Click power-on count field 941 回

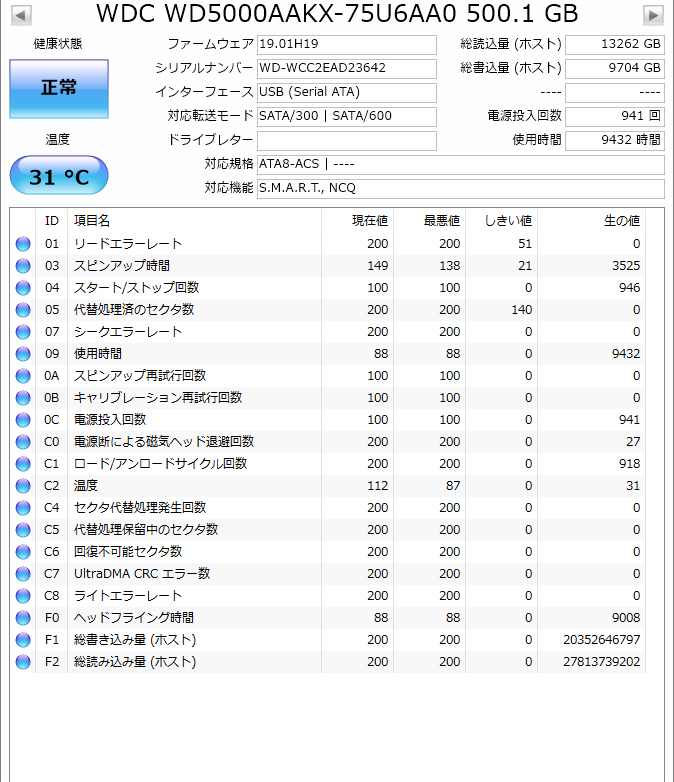pyautogui.click(x=615, y=116)
